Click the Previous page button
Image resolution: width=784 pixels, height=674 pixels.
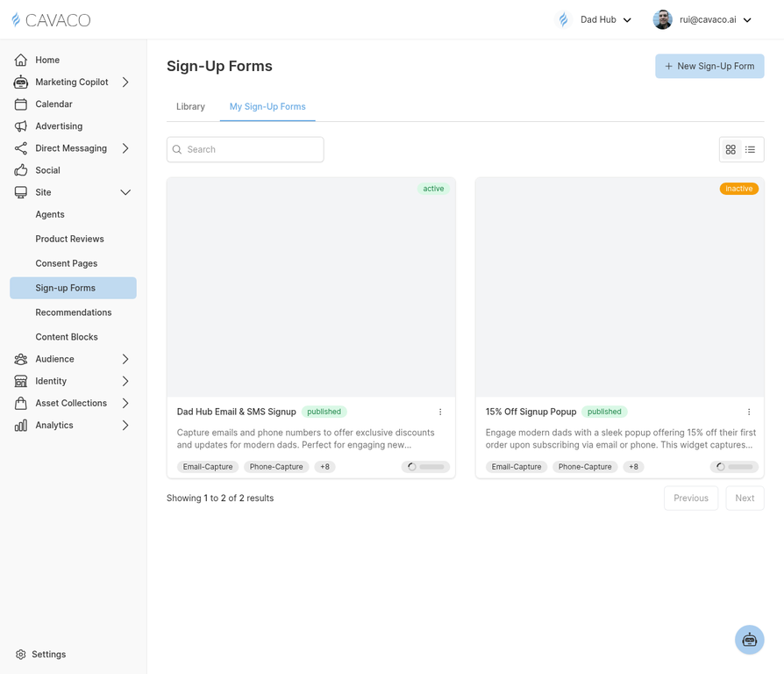691,498
